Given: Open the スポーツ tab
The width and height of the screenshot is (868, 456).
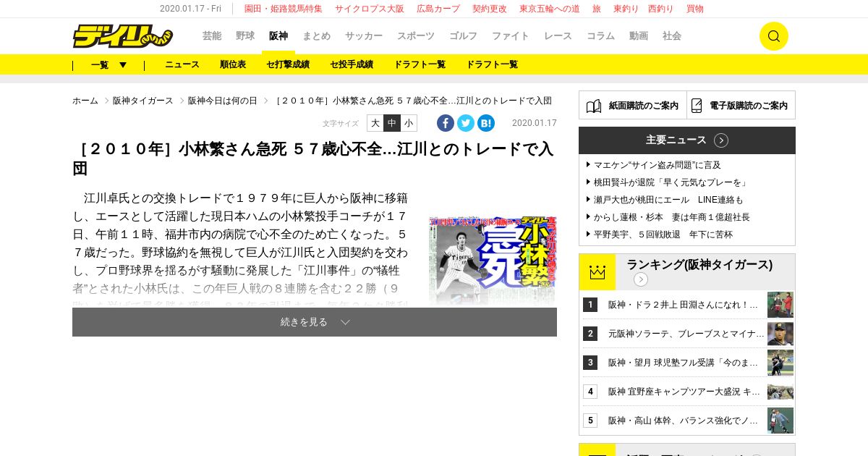Looking at the screenshot, I should click(416, 36).
